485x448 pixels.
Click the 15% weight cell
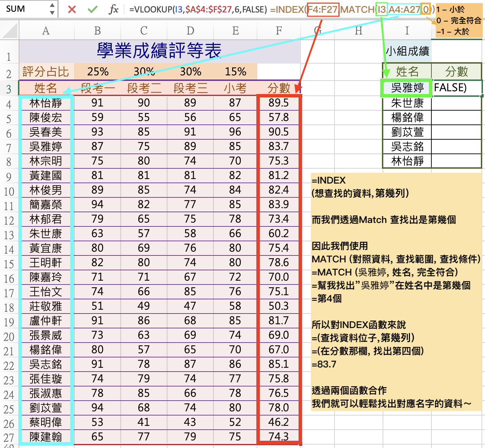coord(235,72)
